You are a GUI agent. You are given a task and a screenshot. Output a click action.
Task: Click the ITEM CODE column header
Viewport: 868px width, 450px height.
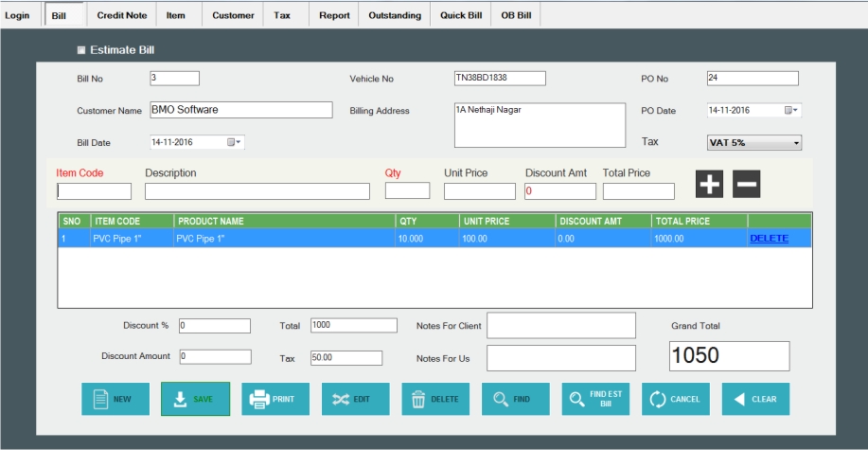pos(133,221)
